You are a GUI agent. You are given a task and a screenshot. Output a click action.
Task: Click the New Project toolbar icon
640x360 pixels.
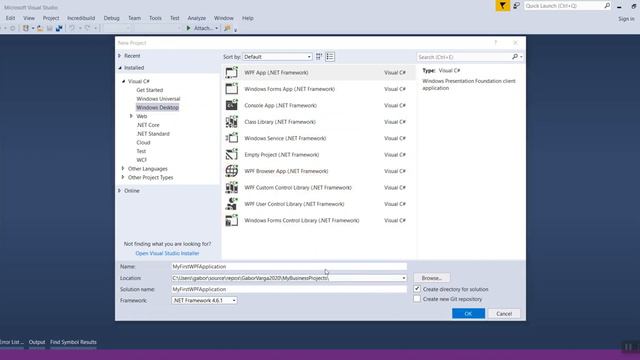click(26, 28)
